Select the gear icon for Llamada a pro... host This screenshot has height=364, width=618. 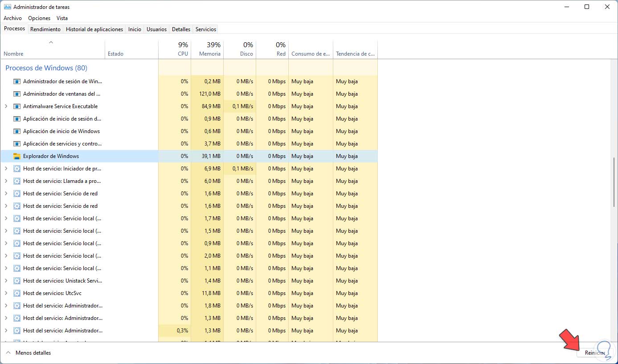(17, 181)
